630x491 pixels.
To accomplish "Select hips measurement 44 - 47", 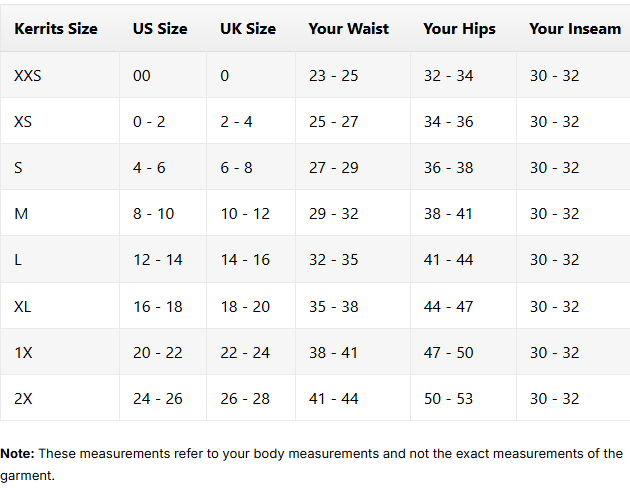I will (448, 307).
